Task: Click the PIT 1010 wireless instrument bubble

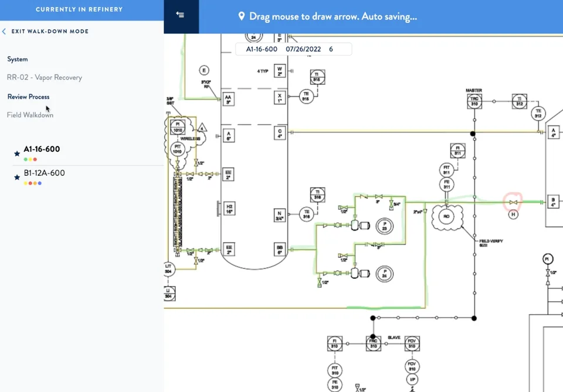Action: 177,149
